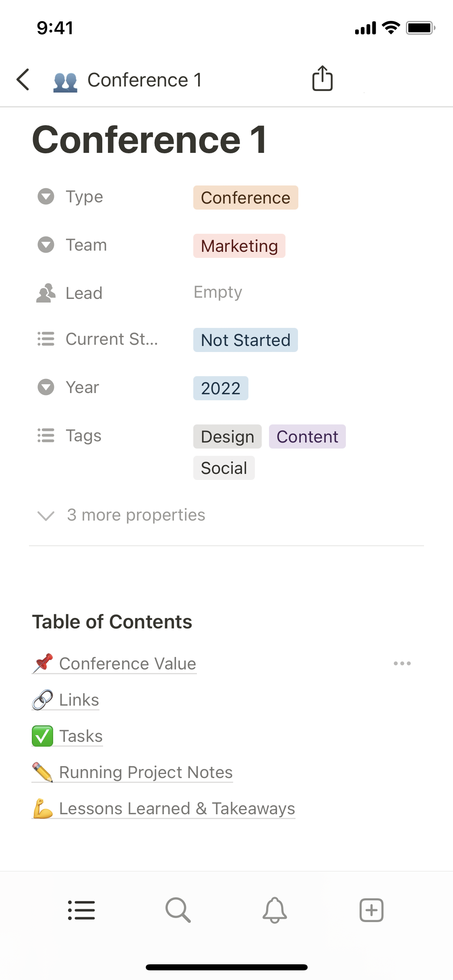Tap the share icon in header

point(322,78)
